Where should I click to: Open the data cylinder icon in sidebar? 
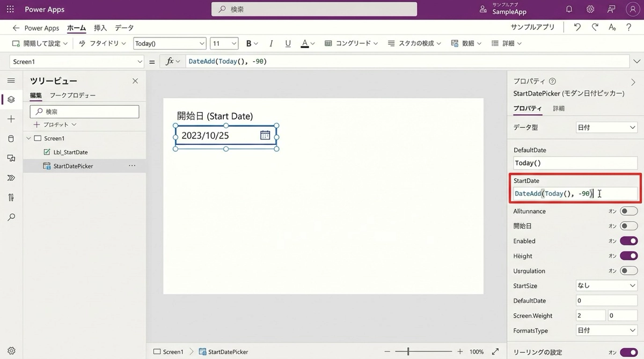pyautogui.click(x=11, y=139)
